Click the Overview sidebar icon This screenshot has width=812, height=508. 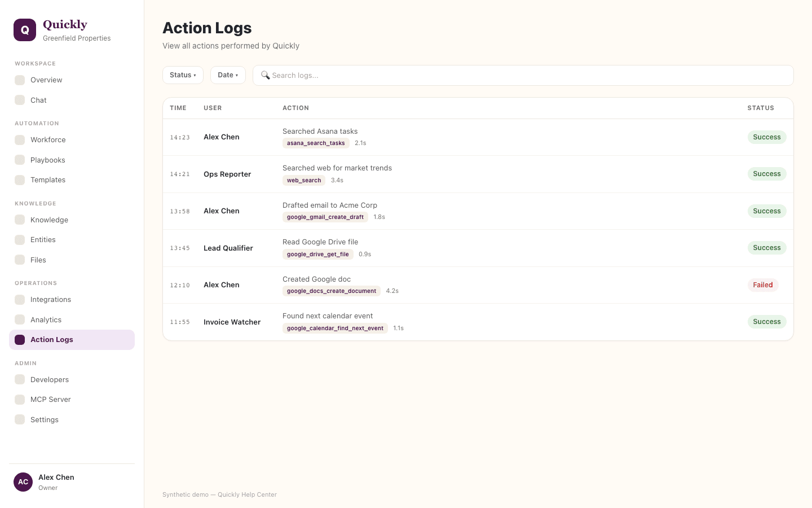(20, 80)
